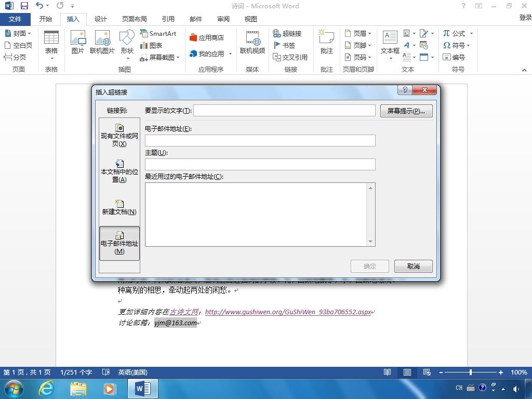The width and height of the screenshot is (532, 399).
Task: Open the media player from taskbar
Action: [x=110, y=389]
